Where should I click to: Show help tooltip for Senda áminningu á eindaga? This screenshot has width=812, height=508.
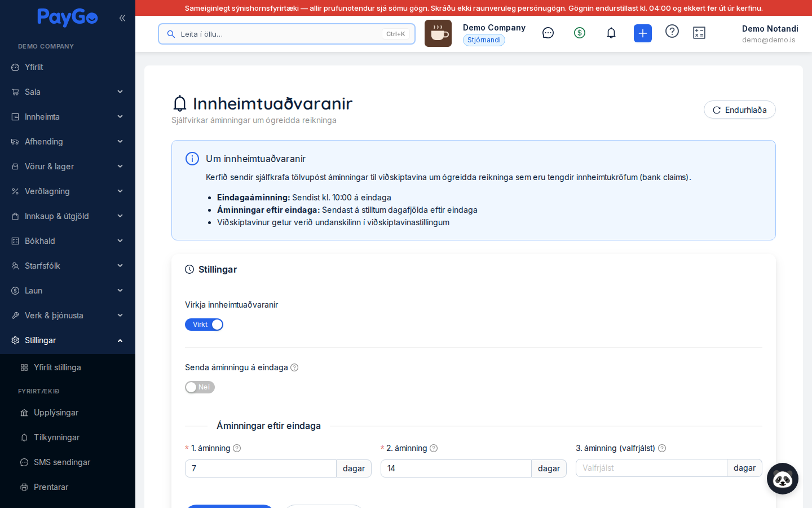pyautogui.click(x=294, y=367)
